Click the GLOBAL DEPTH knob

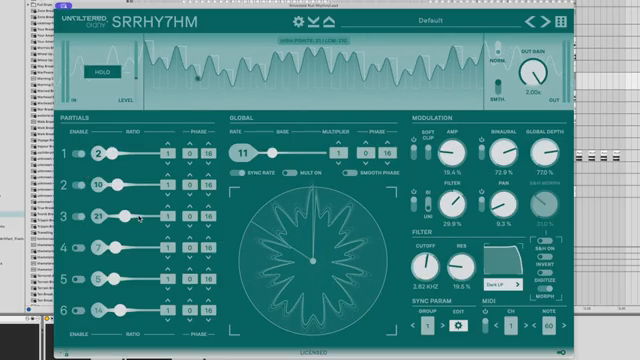point(544,152)
